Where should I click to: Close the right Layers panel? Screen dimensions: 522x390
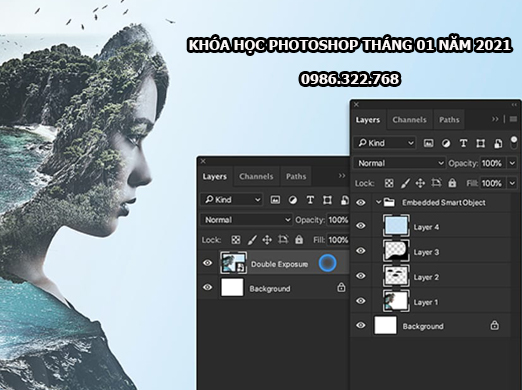pos(356,105)
